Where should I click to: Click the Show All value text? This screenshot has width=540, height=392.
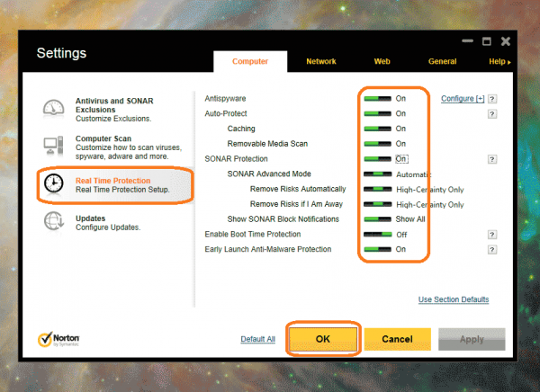pyautogui.click(x=410, y=219)
